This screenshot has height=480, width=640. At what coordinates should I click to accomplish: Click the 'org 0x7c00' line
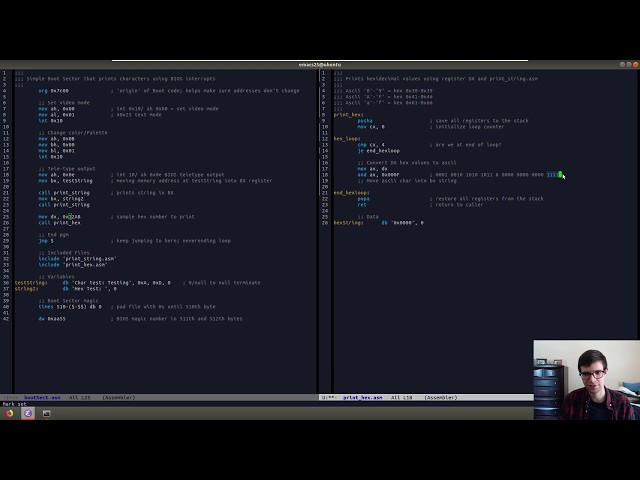53,91
